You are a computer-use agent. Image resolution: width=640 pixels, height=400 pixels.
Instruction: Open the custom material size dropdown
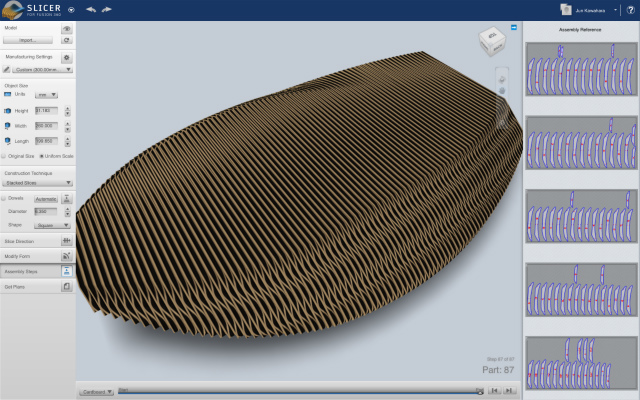tap(42, 70)
